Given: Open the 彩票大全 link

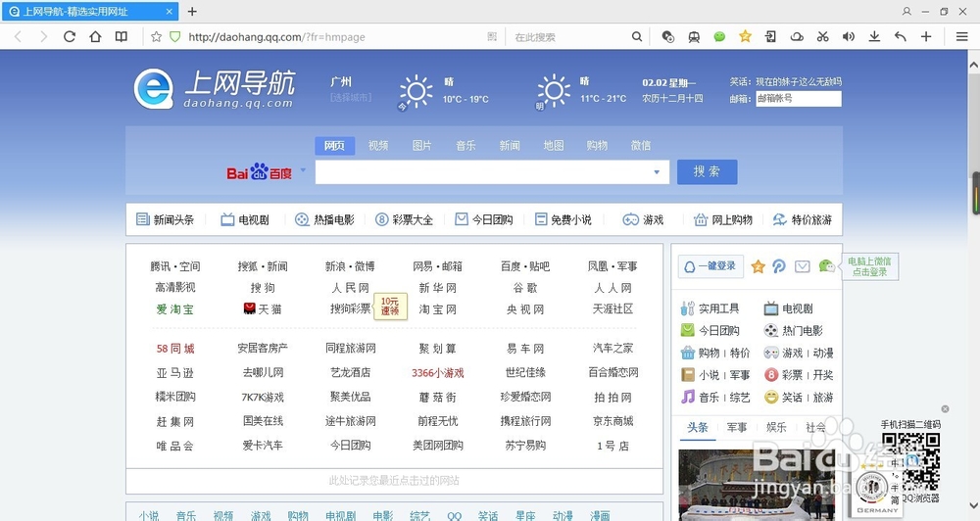Looking at the screenshot, I should (404, 220).
